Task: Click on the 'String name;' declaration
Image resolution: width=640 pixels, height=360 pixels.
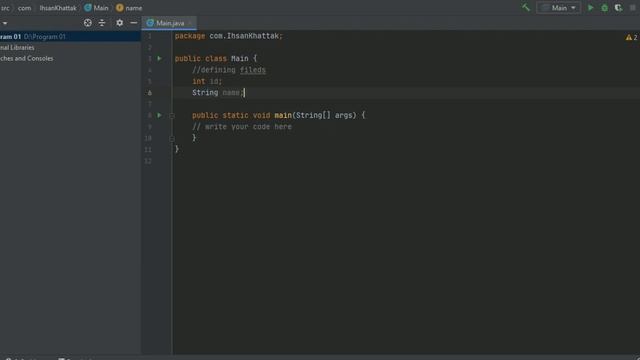Action: [218, 93]
